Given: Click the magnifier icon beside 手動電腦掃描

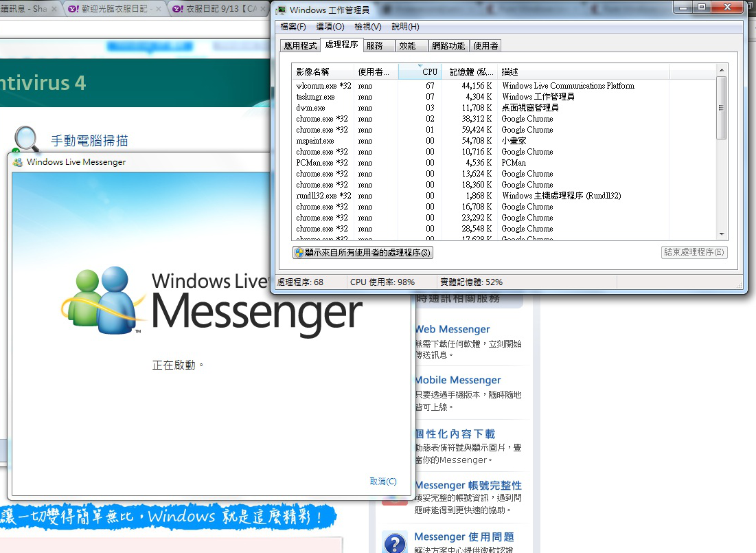Looking at the screenshot, I should [26, 139].
